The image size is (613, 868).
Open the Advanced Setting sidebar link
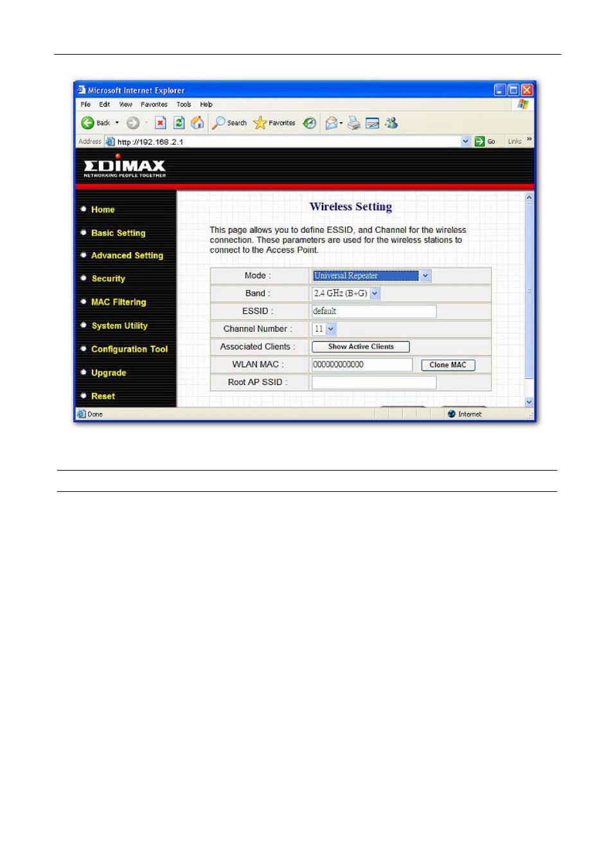(127, 256)
